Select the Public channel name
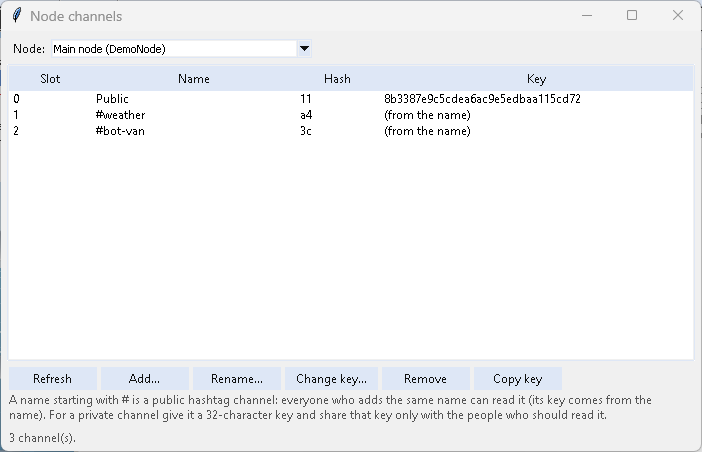This screenshot has height=452, width=702. pyautogui.click(x=112, y=99)
